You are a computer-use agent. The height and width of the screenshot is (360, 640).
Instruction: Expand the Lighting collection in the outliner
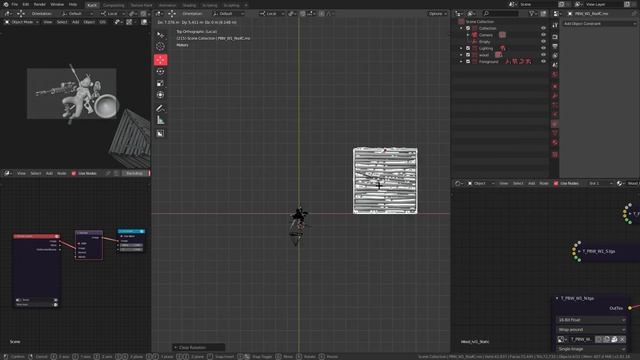[x=462, y=48]
